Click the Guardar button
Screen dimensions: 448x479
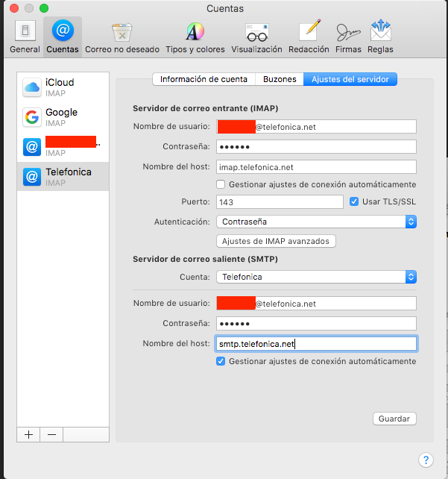[394, 419]
